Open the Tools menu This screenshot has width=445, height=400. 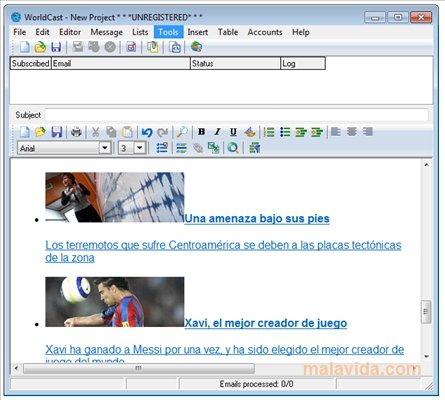(x=168, y=32)
